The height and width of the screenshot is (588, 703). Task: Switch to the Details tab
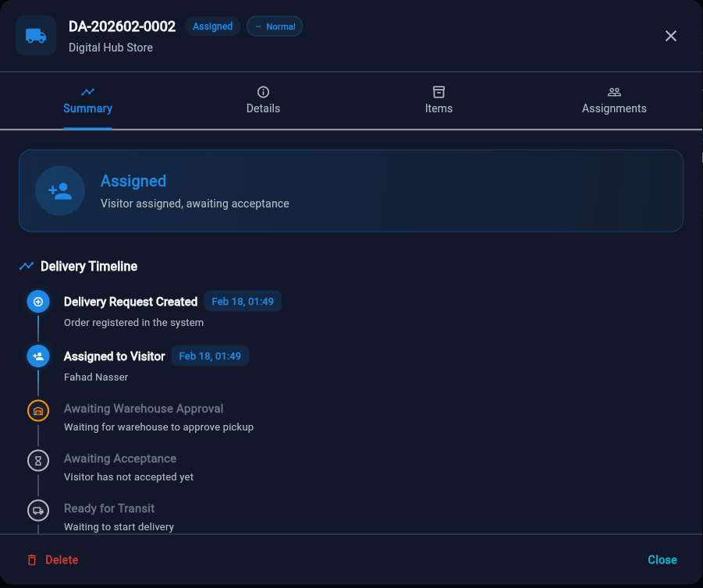coord(263,101)
